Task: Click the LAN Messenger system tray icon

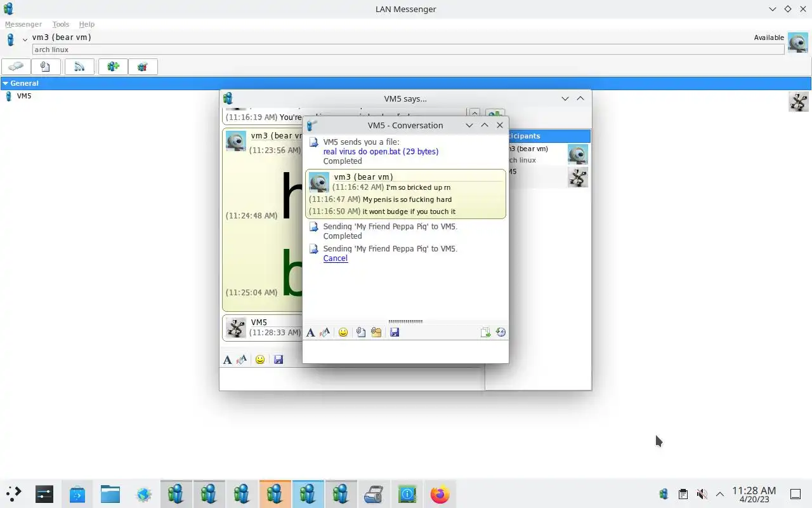Action: click(x=664, y=494)
